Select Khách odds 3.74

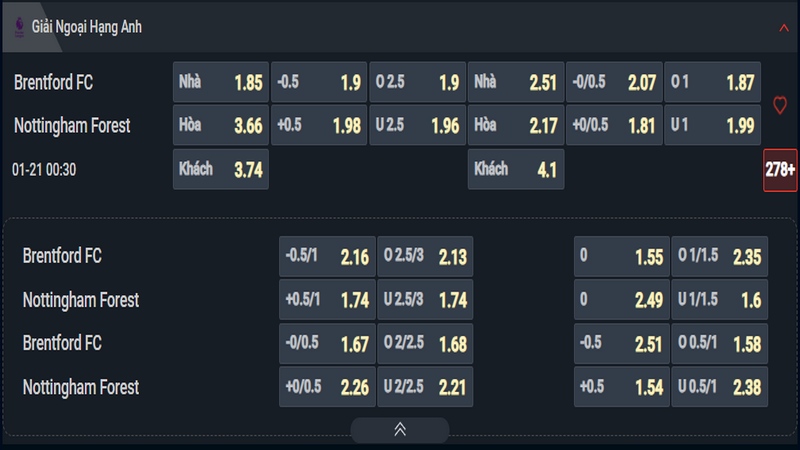[221, 169]
